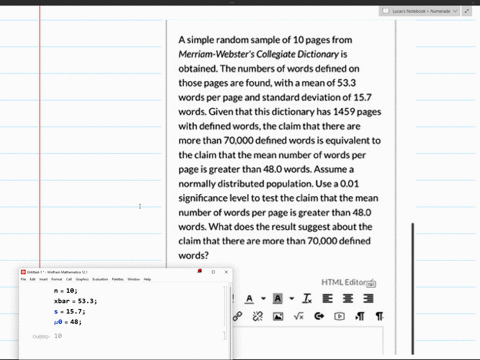
Task: Align text right in HTML editor
Action: coord(368,298)
